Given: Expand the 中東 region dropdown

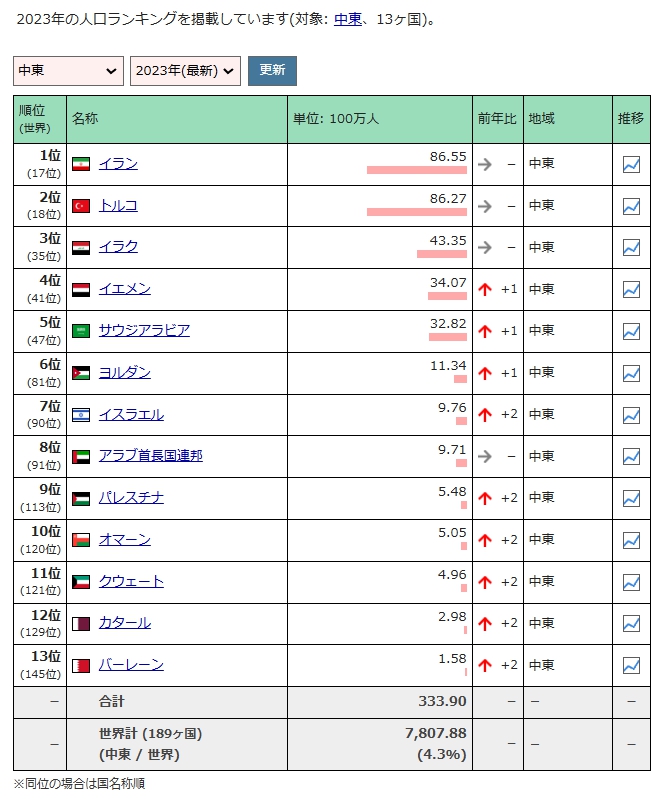Looking at the screenshot, I should pyautogui.click(x=68, y=70).
